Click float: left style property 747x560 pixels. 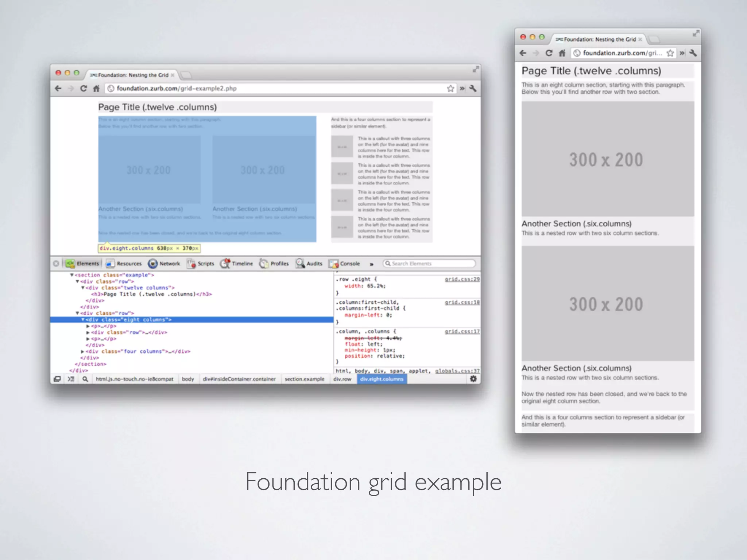[x=364, y=344]
